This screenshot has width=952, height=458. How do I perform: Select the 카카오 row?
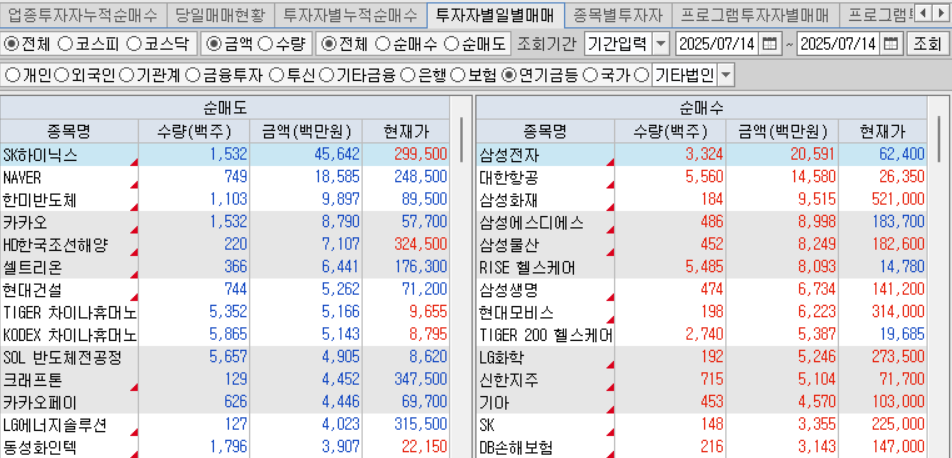[225, 222]
